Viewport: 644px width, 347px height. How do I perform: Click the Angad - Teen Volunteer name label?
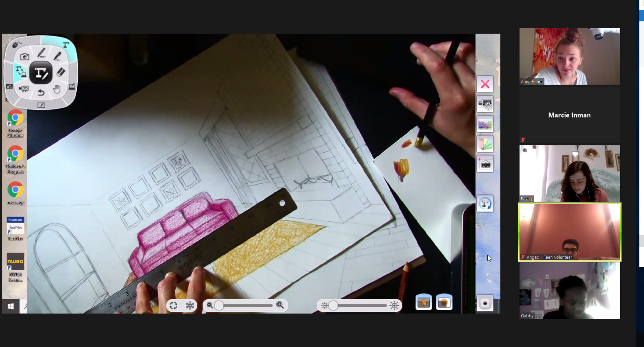click(x=549, y=257)
